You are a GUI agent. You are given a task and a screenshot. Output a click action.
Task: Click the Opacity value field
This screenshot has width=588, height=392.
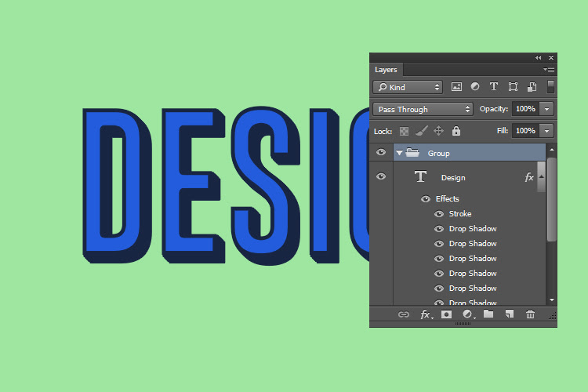point(526,109)
